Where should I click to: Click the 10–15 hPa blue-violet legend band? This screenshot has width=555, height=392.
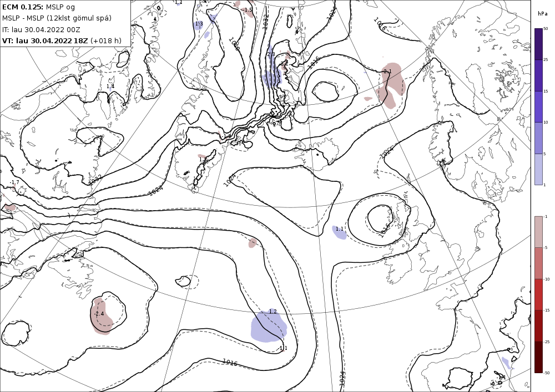(x=538, y=107)
